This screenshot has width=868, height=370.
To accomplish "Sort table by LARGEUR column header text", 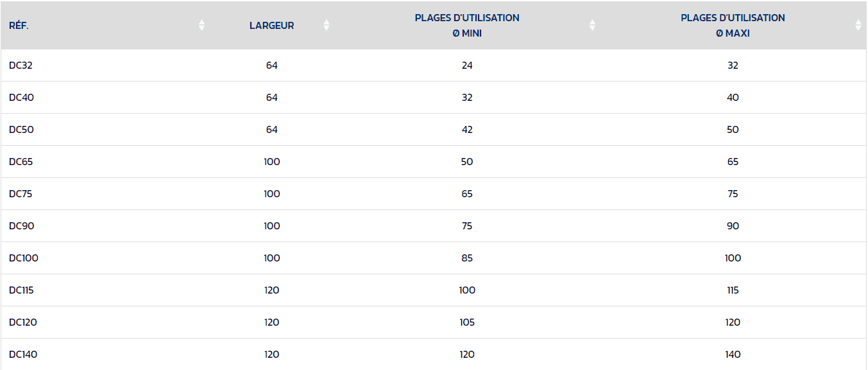I will (272, 26).
